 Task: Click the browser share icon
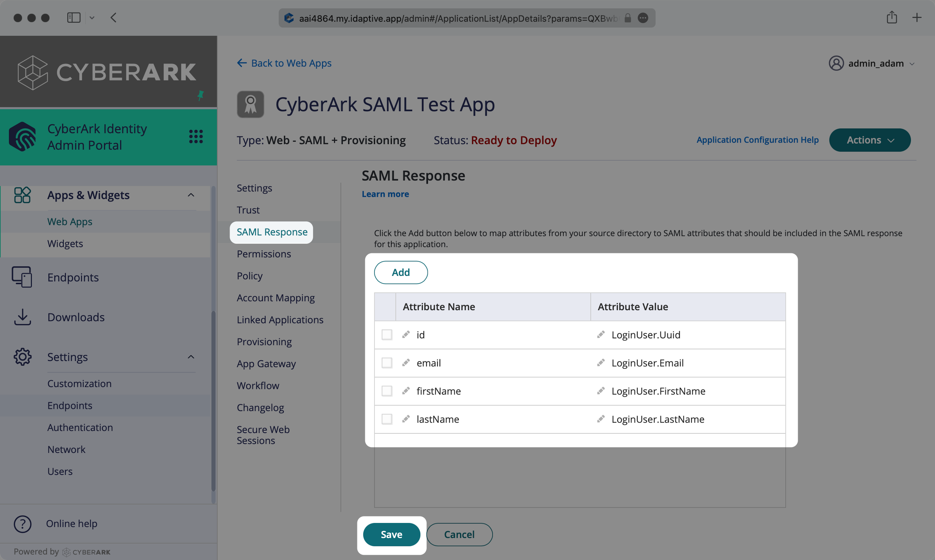coord(892,17)
